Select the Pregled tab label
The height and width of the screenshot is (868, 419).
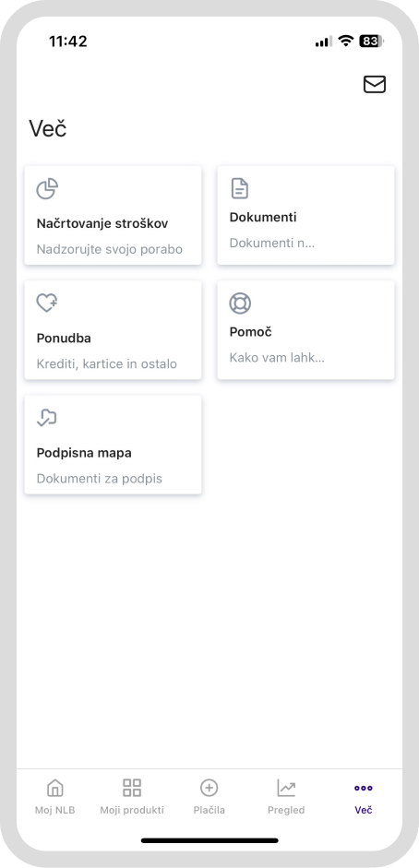coord(286,810)
